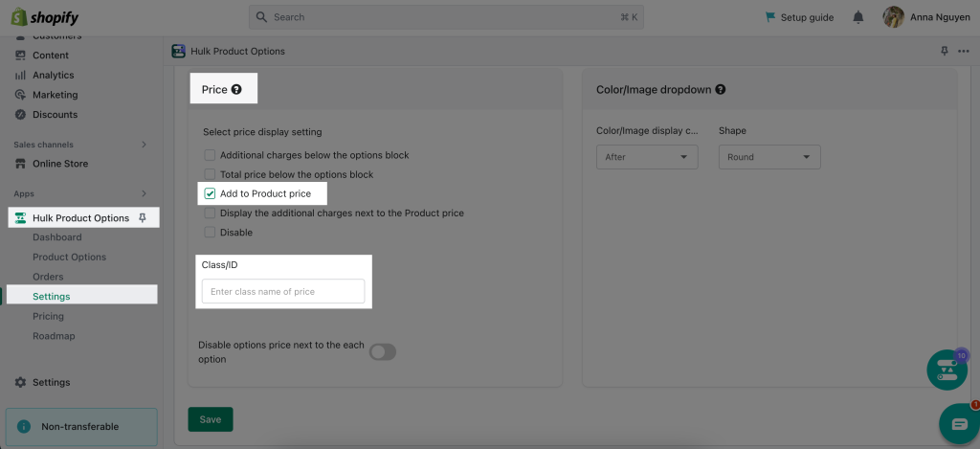
Task: Go to Content in sidebar
Action: click(51, 55)
